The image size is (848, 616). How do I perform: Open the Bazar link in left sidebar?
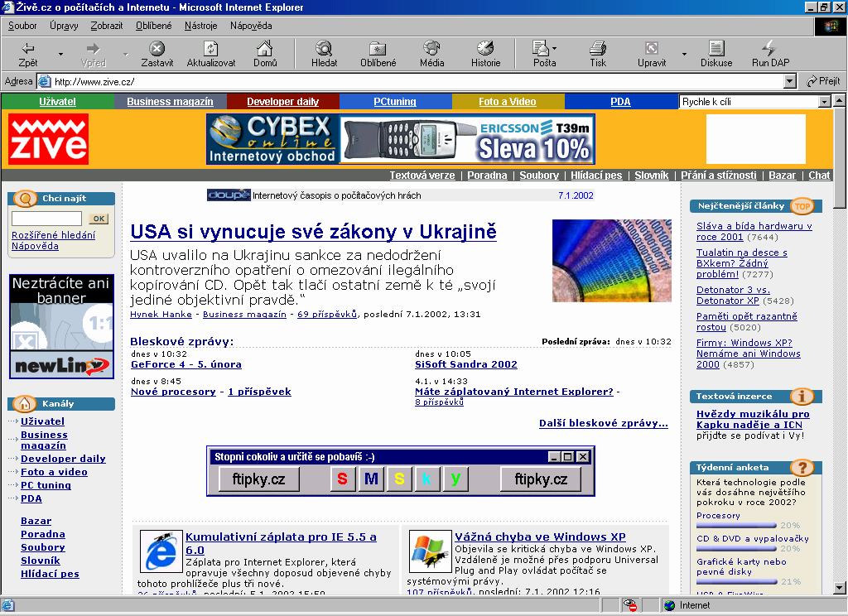coord(36,521)
